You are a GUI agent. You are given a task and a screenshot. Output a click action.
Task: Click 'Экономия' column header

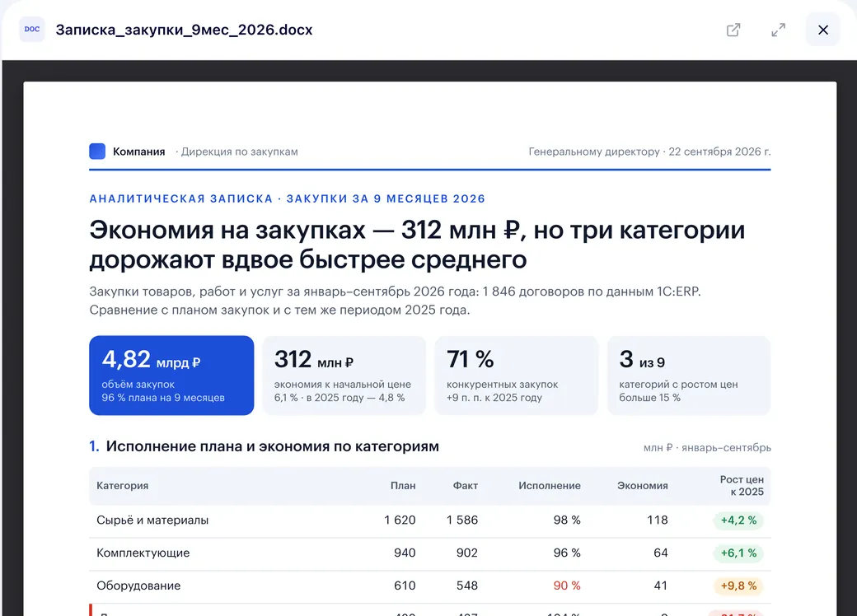coord(642,486)
